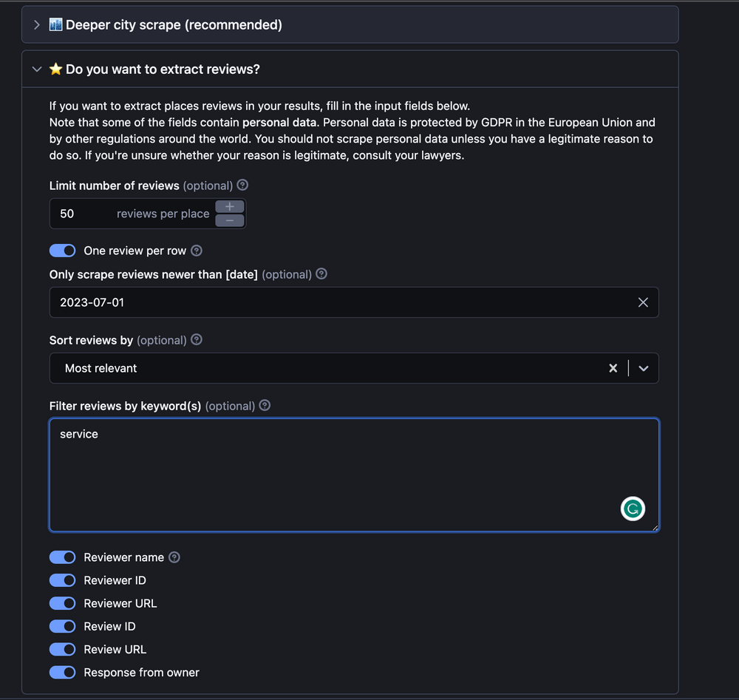Click the Reviewer ID label
This screenshot has width=739, height=700.
pyautogui.click(x=115, y=580)
